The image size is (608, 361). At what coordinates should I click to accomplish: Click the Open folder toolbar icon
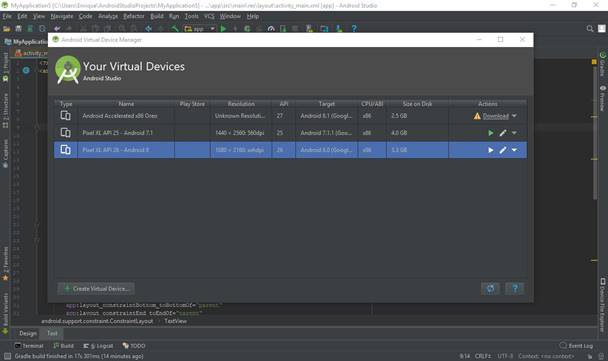click(7, 29)
